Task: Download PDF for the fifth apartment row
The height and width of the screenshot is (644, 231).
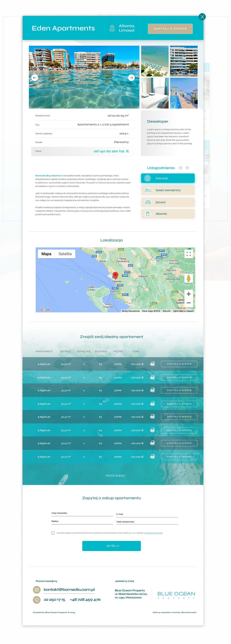Action: 152,417
